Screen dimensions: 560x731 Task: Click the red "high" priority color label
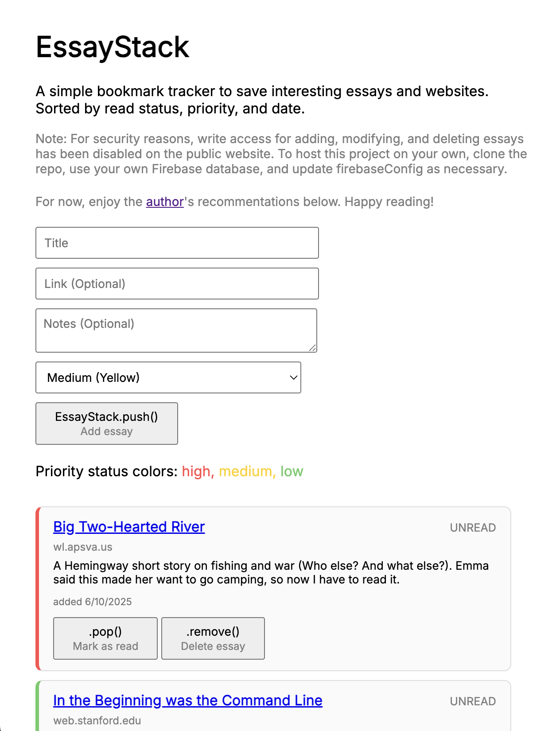click(198, 471)
